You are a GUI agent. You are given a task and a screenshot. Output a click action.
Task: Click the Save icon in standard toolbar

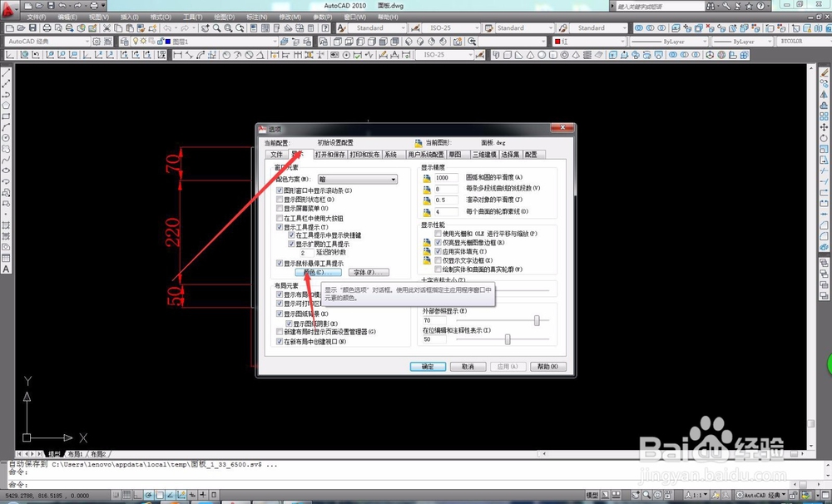(x=32, y=27)
